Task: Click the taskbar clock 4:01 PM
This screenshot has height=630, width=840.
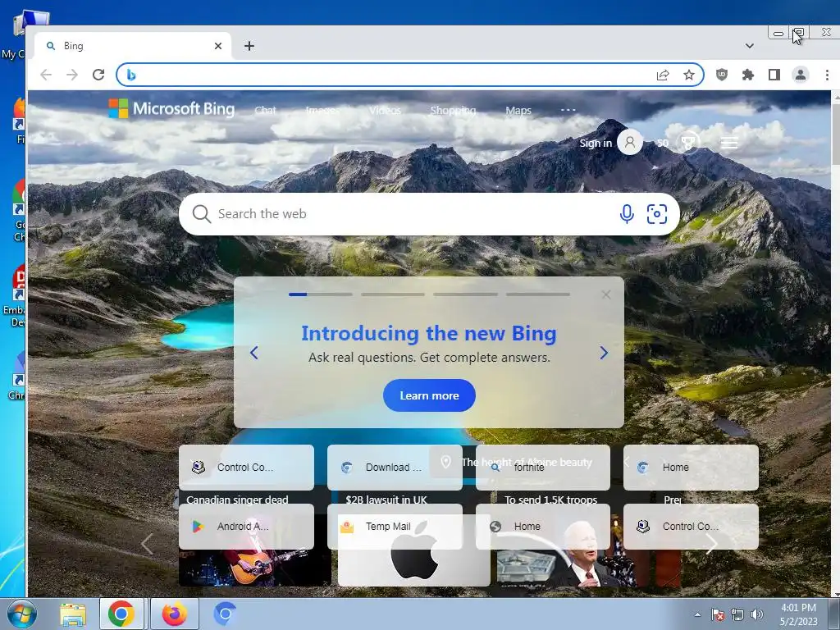Action: tap(799, 614)
